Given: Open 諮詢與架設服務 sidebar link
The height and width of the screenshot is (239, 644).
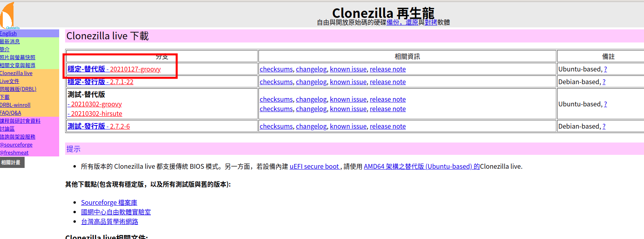Looking at the screenshot, I should pos(17,137).
